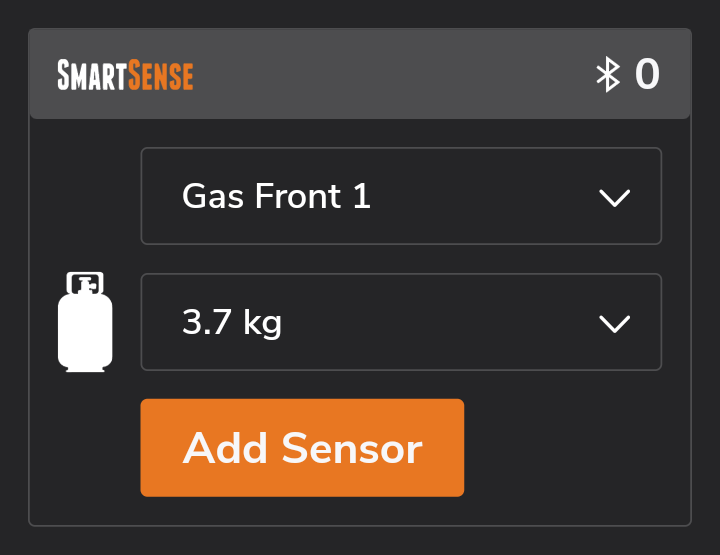The height and width of the screenshot is (555, 720).
Task: Click the Bluetooth icon in the header
Action: [x=608, y=75]
